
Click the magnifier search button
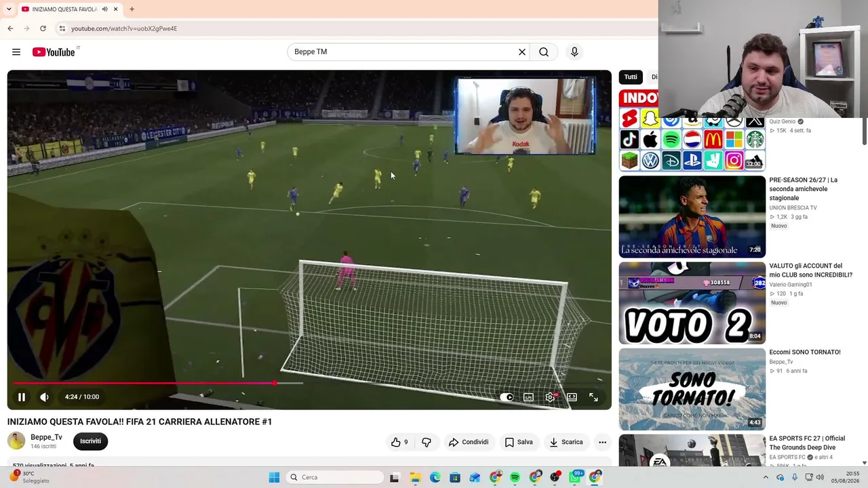tap(544, 52)
